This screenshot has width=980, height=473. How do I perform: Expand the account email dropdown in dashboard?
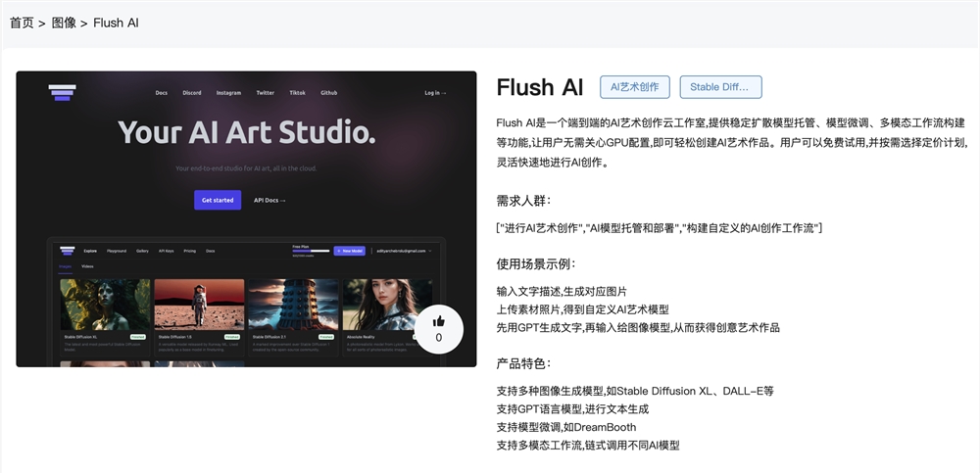coord(404,251)
